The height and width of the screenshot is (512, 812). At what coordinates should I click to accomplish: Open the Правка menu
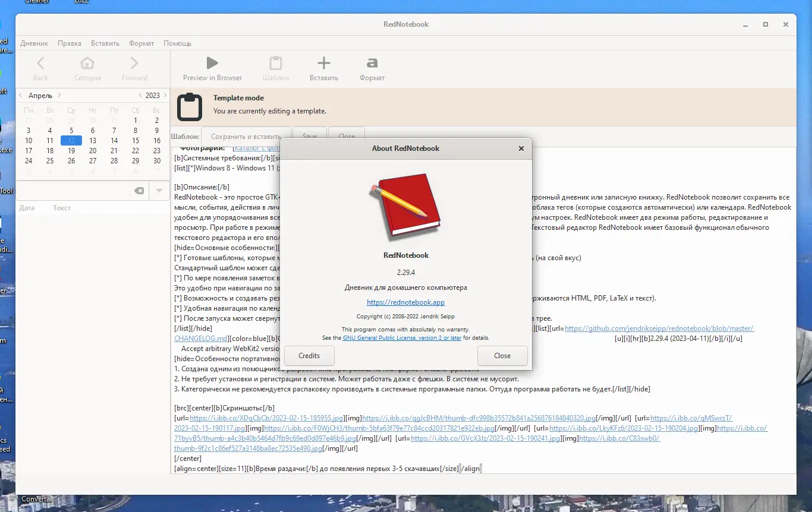point(70,43)
